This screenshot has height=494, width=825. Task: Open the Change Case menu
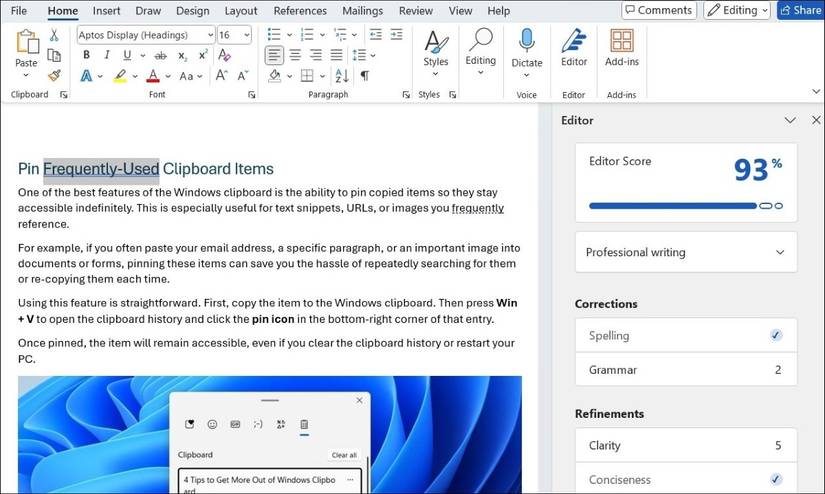tap(190, 76)
